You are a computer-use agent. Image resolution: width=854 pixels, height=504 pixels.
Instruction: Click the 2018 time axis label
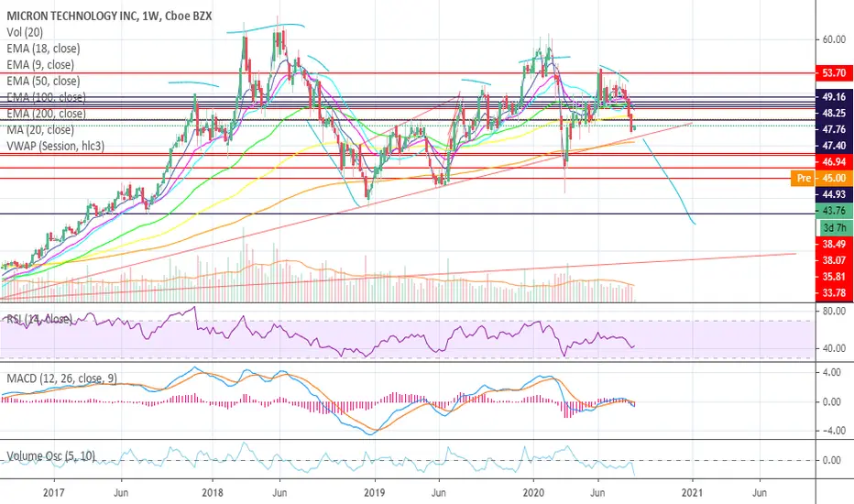click(213, 493)
